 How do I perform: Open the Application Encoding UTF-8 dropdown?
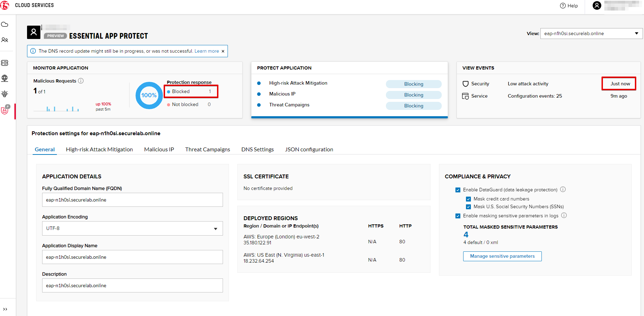[132, 228]
